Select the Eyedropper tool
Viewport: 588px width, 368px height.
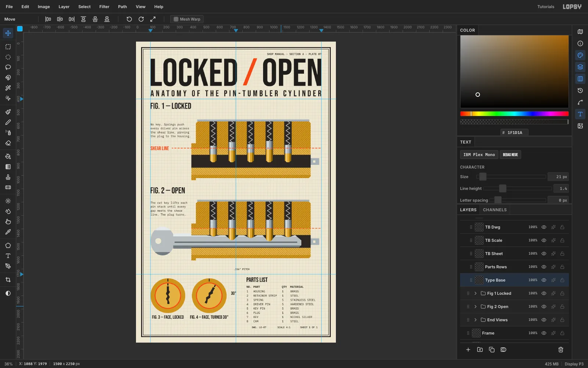8,232
